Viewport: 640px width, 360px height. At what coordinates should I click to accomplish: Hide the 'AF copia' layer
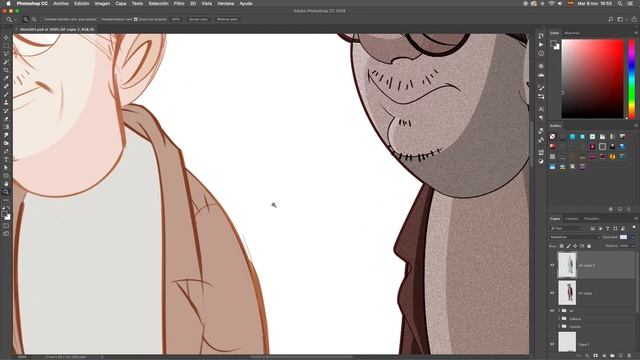[x=552, y=293]
